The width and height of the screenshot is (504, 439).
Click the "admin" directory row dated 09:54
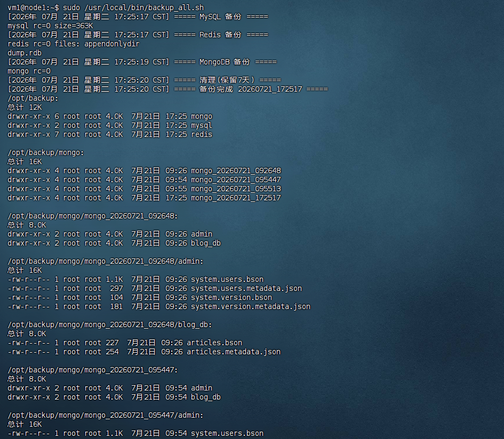coord(110,388)
